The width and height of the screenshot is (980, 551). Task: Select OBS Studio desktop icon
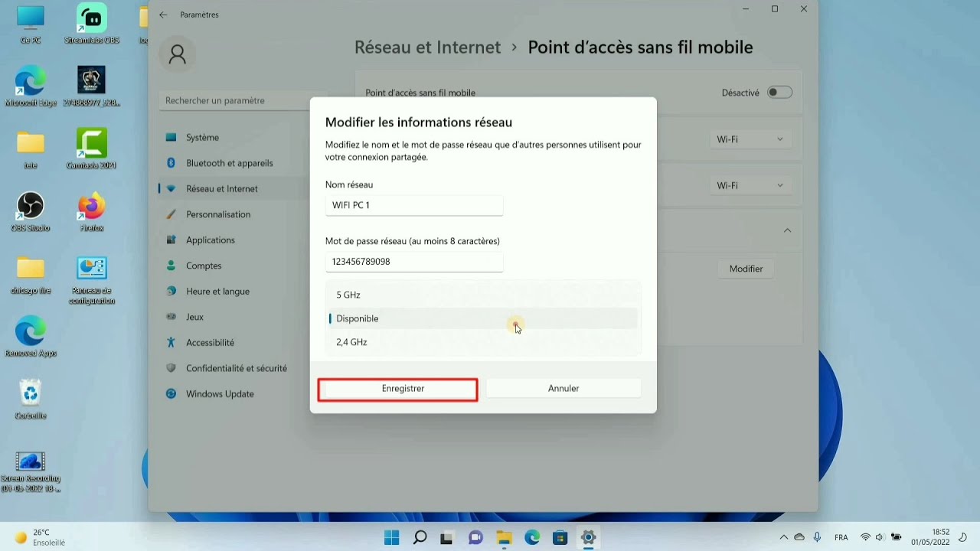[31, 212]
